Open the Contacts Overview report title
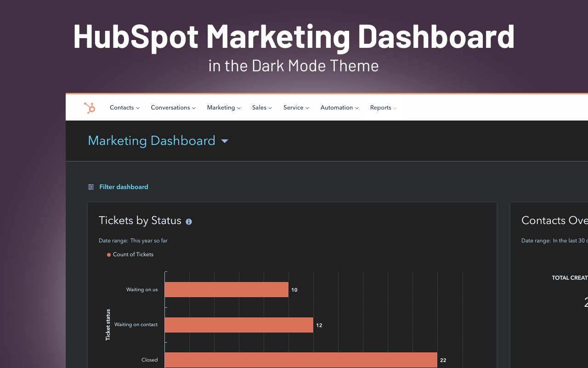Viewport: 588px width, 368px height. [x=554, y=220]
